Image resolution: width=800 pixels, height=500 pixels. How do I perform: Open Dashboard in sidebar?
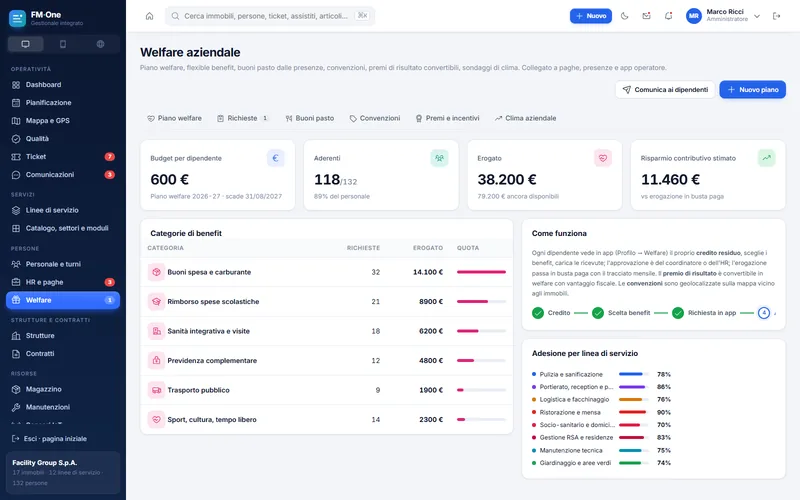63,85
